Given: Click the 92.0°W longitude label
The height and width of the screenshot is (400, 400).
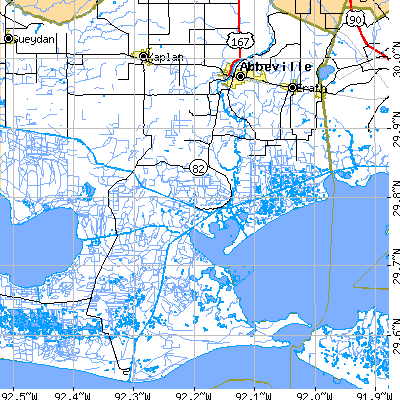Looking at the screenshot, I should click(x=315, y=396).
